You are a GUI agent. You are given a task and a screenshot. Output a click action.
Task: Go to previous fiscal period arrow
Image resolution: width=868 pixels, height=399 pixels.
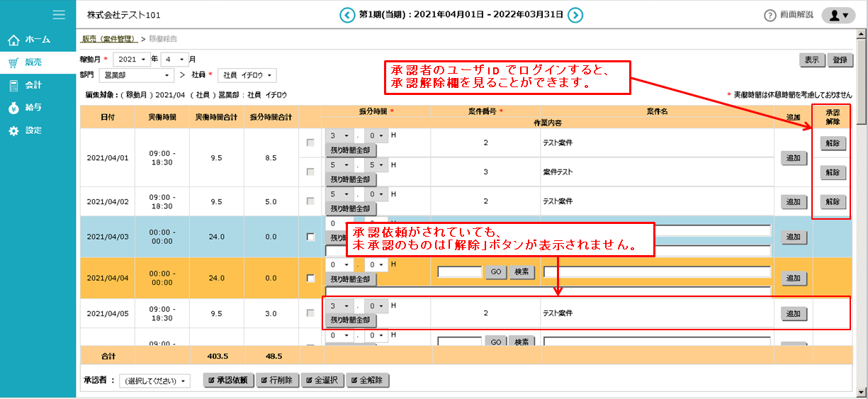point(346,15)
